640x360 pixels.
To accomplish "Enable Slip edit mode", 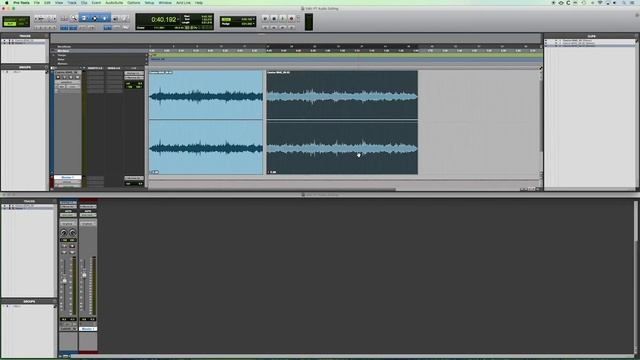I will click(x=10, y=24).
